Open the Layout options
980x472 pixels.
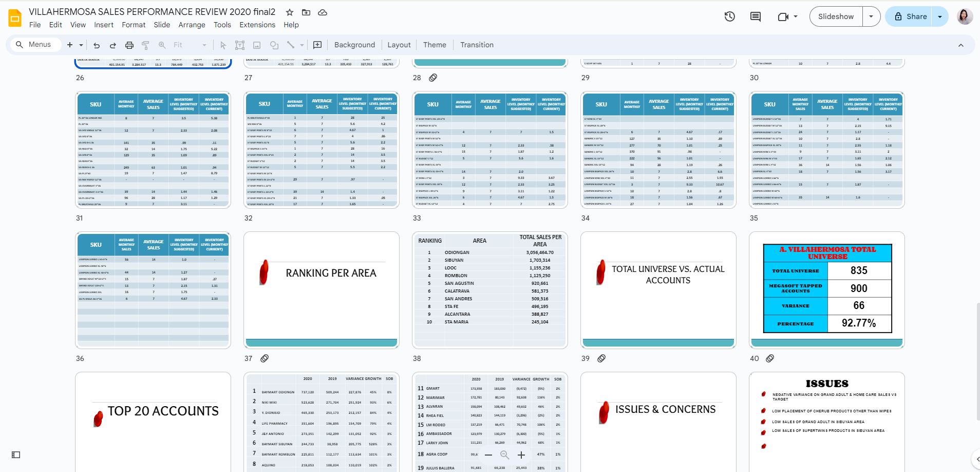coord(399,45)
